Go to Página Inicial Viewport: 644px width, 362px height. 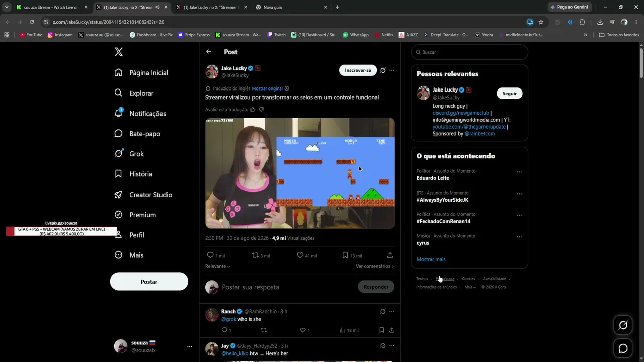point(141,73)
